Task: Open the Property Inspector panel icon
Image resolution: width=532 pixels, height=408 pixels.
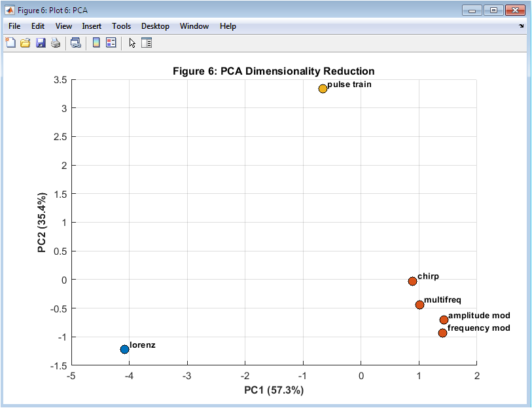Action: point(147,43)
